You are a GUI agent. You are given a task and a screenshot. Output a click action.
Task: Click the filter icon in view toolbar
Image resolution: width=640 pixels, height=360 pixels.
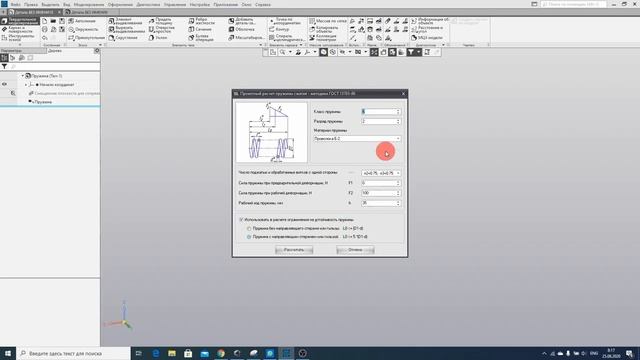click(x=411, y=52)
